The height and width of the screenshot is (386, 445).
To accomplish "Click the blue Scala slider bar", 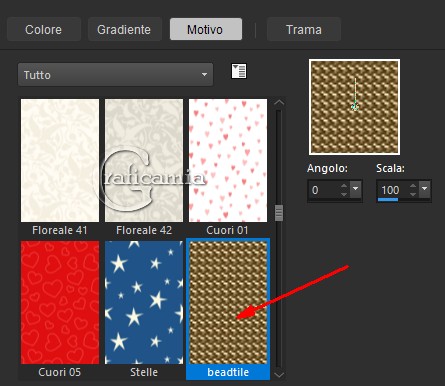I will click(388, 200).
